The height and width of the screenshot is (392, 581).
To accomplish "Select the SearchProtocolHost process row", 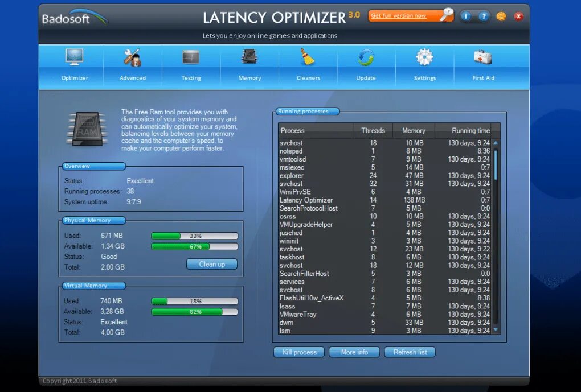I will click(384, 208).
